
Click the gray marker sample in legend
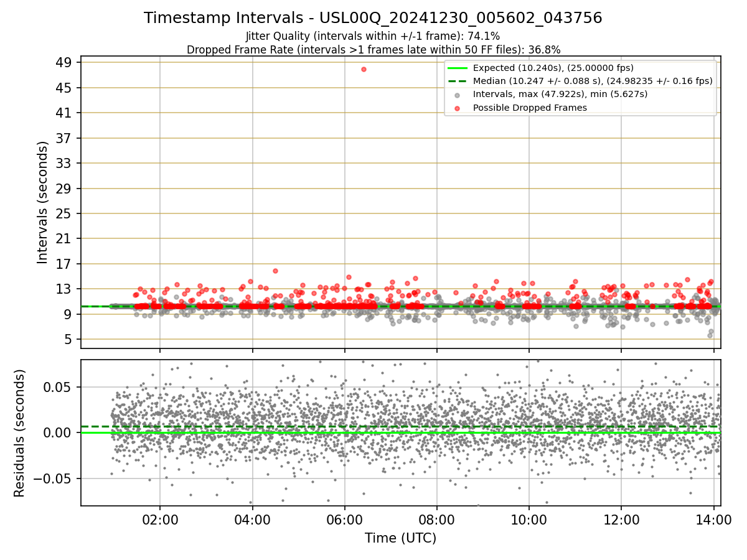point(458,95)
